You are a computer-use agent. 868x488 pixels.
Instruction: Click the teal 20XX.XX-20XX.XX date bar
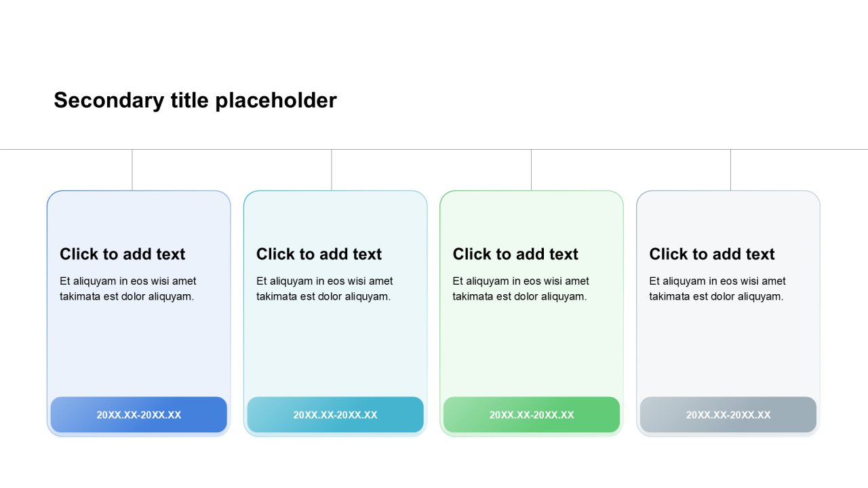pos(336,415)
